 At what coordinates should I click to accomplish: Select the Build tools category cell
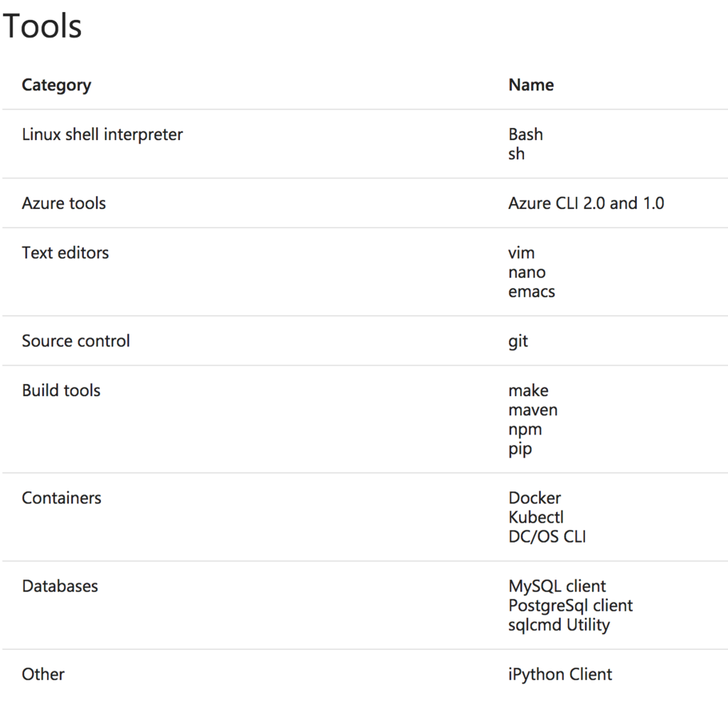point(61,391)
